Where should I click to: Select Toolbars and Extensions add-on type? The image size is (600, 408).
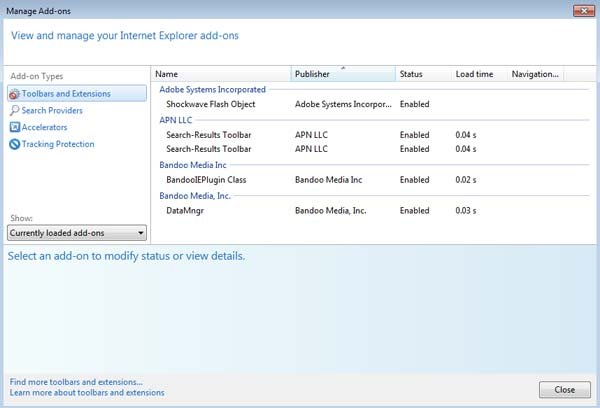pos(77,93)
